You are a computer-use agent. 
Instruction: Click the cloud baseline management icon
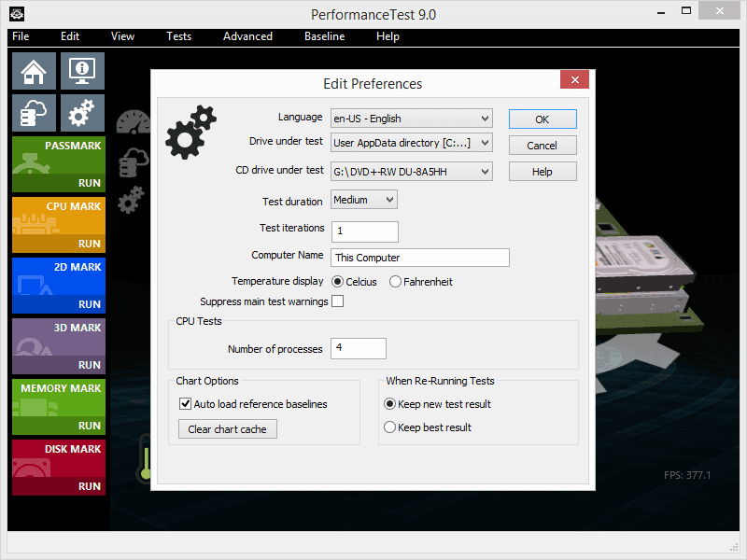click(x=34, y=113)
